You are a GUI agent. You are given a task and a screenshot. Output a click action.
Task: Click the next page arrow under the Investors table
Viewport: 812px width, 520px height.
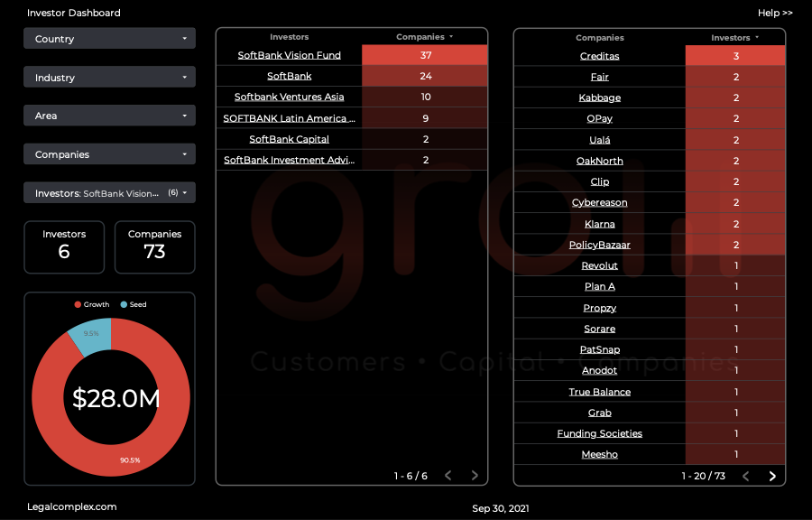[474, 476]
